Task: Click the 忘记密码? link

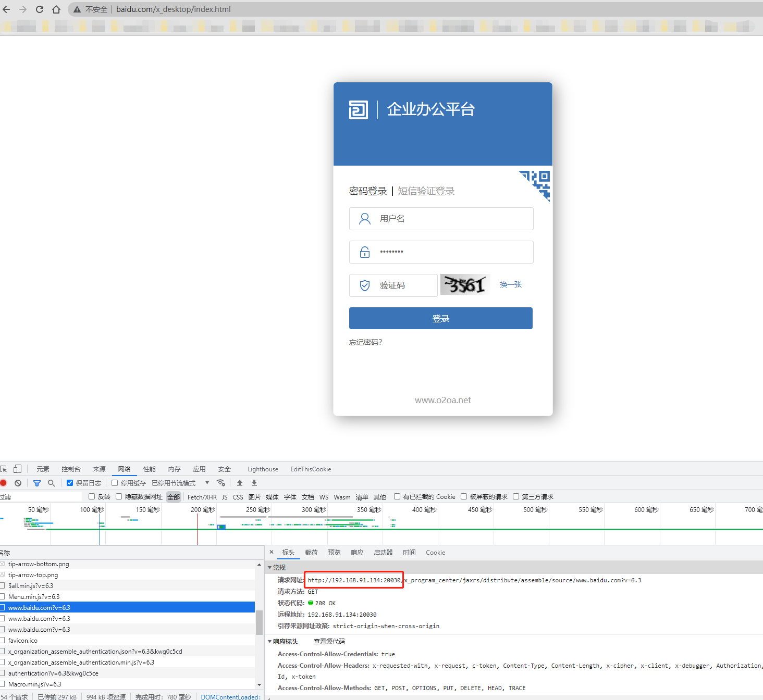Action: pyautogui.click(x=365, y=342)
